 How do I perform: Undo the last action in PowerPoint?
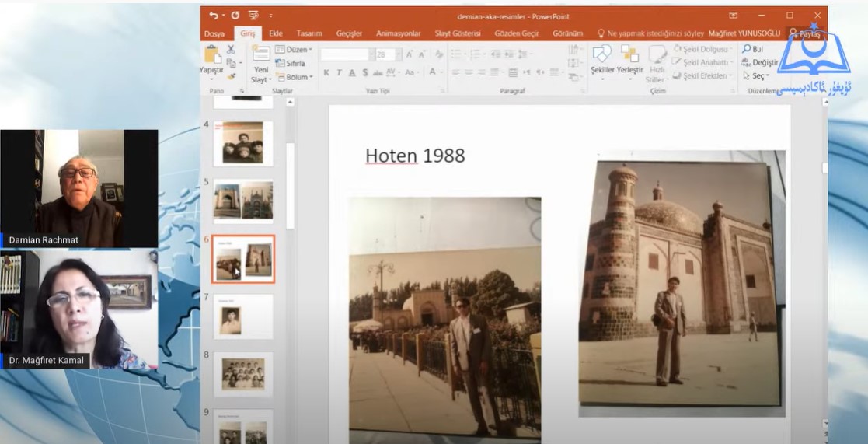[x=213, y=16]
